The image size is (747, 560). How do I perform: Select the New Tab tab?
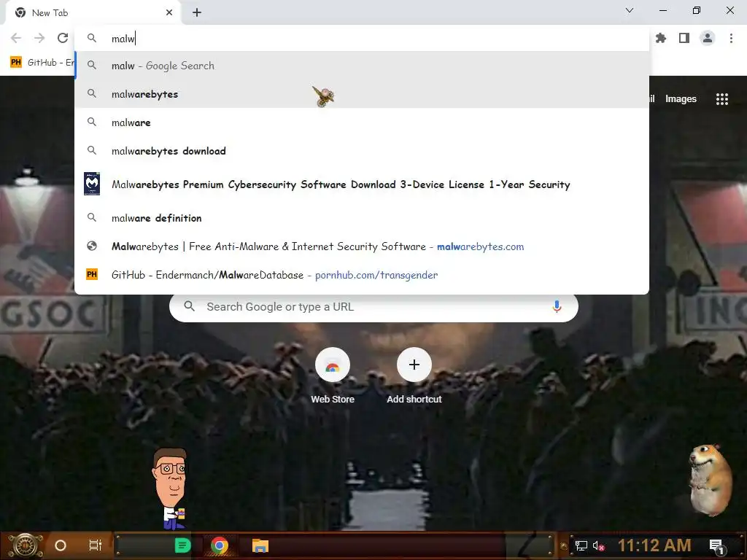tap(93, 13)
